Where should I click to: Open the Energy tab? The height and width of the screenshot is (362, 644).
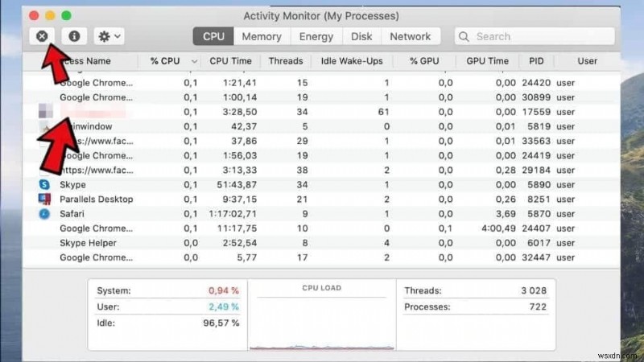pyautogui.click(x=316, y=36)
